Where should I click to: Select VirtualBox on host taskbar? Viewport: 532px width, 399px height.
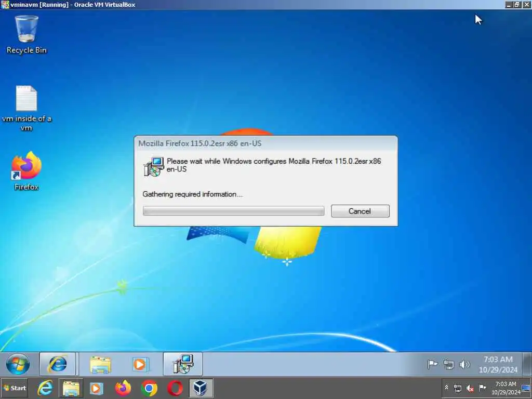(201, 388)
